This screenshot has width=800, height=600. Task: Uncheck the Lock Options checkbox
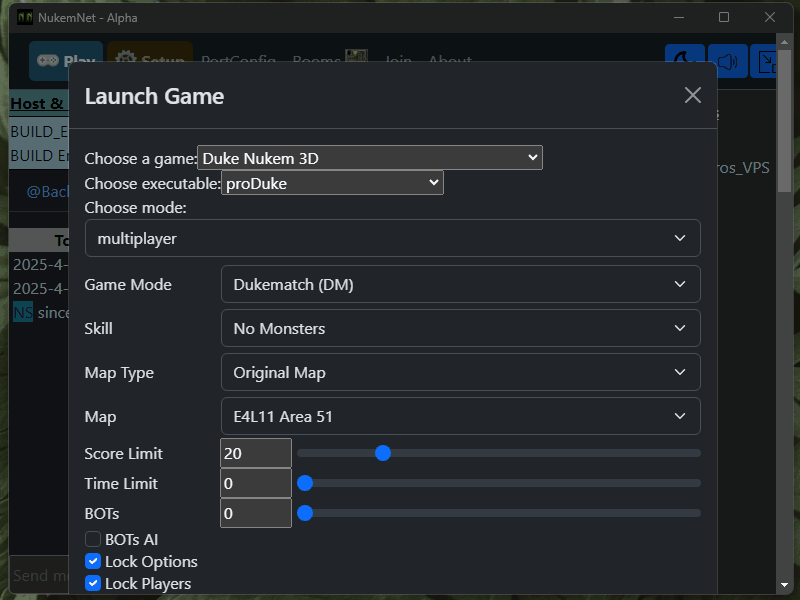point(93,561)
